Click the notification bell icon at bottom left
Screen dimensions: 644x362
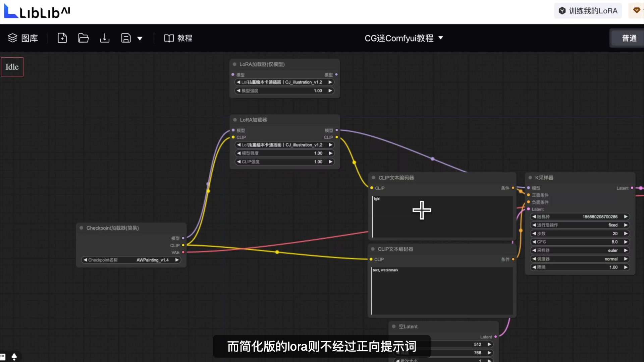pos(14,357)
